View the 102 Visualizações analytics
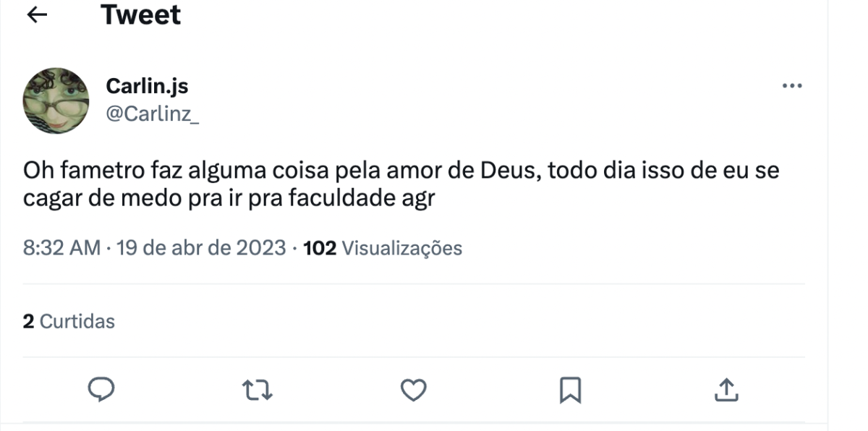The width and height of the screenshot is (868, 431). (x=383, y=248)
